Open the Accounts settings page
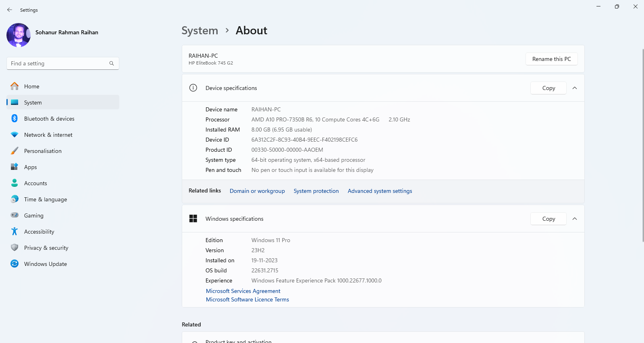Image resolution: width=644 pixels, height=343 pixels. pyautogui.click(x=35, y=183)
